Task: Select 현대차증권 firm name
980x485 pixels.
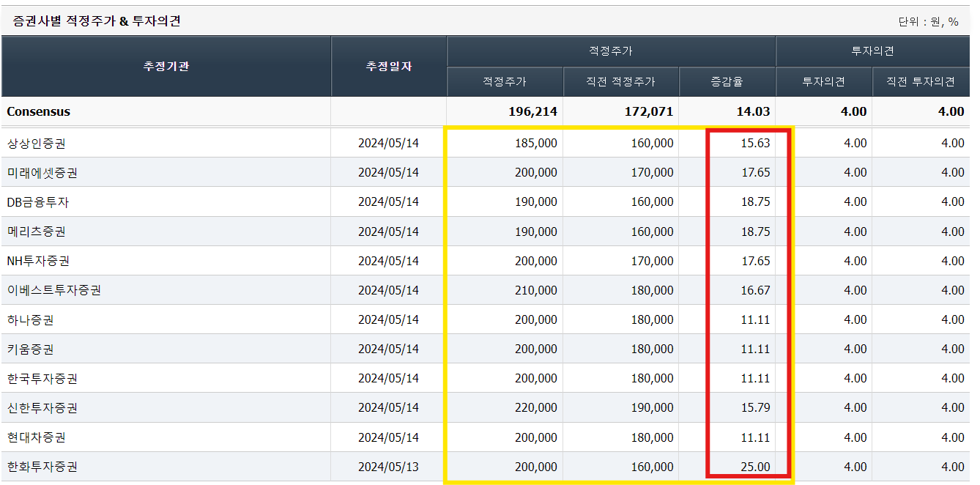Action: click(37, 437)
